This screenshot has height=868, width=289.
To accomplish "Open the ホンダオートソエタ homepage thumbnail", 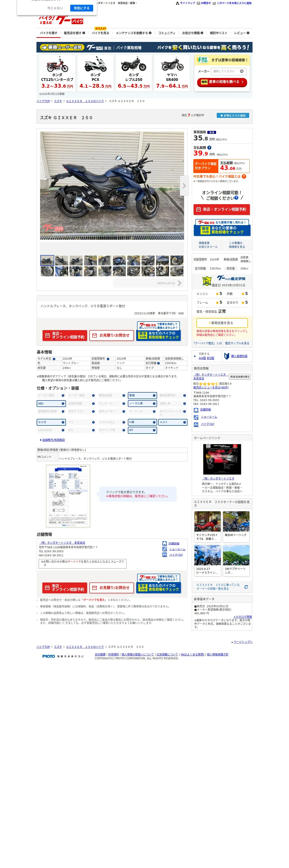I will pos(222,459).
